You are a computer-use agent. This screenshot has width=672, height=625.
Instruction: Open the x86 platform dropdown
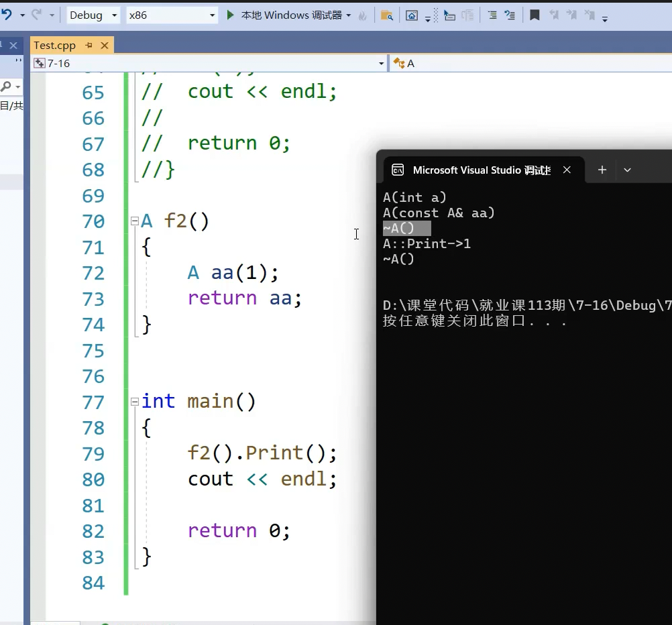point(172,15)
